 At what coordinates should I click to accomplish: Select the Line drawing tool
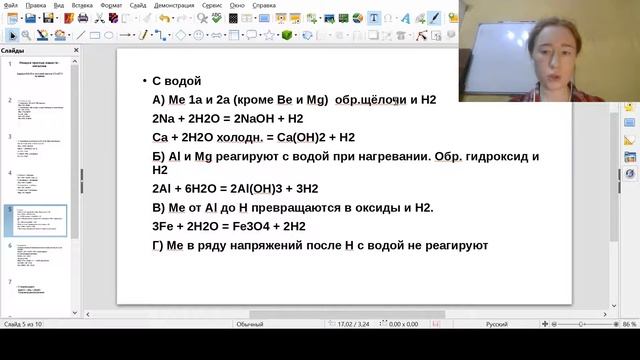pos(80,36)
